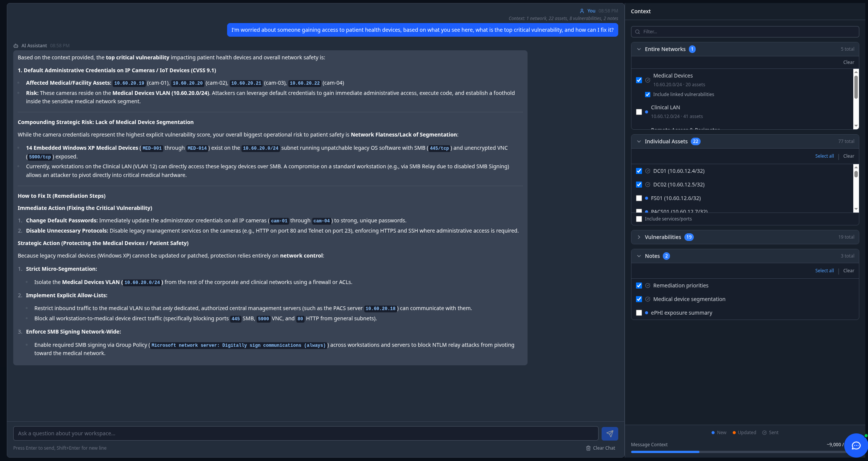Check the ePHI exposure summary note
The height and width of the screenshot is (461, 868).
click(x=639, y=313)
